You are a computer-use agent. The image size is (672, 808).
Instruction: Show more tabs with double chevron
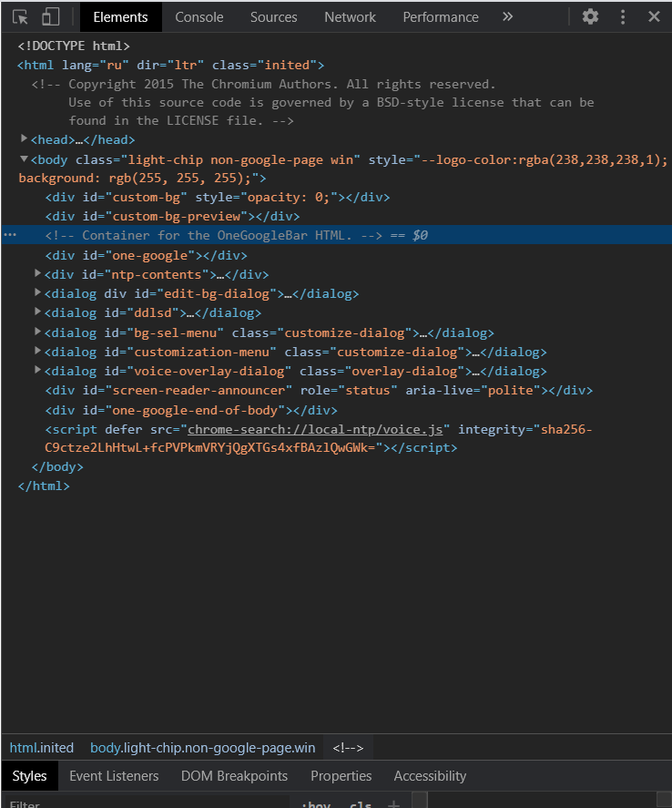(507, 17)
